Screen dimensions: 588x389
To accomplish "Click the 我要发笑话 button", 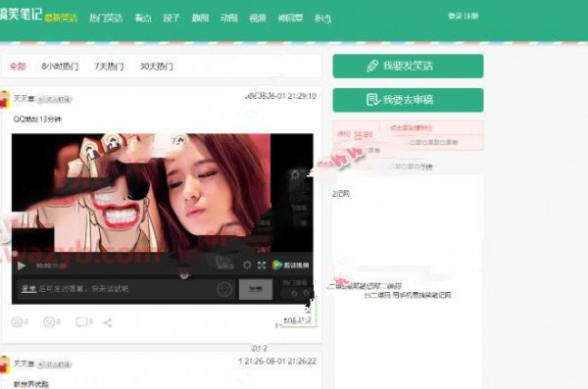I will [408, 66].
